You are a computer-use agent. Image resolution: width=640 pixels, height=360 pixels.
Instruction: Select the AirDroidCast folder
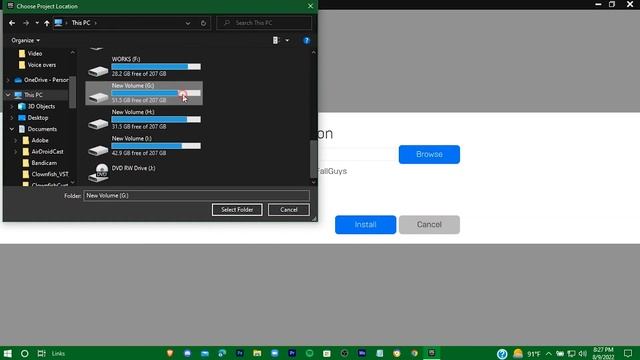pyautogui.click(x=47, y=151)
